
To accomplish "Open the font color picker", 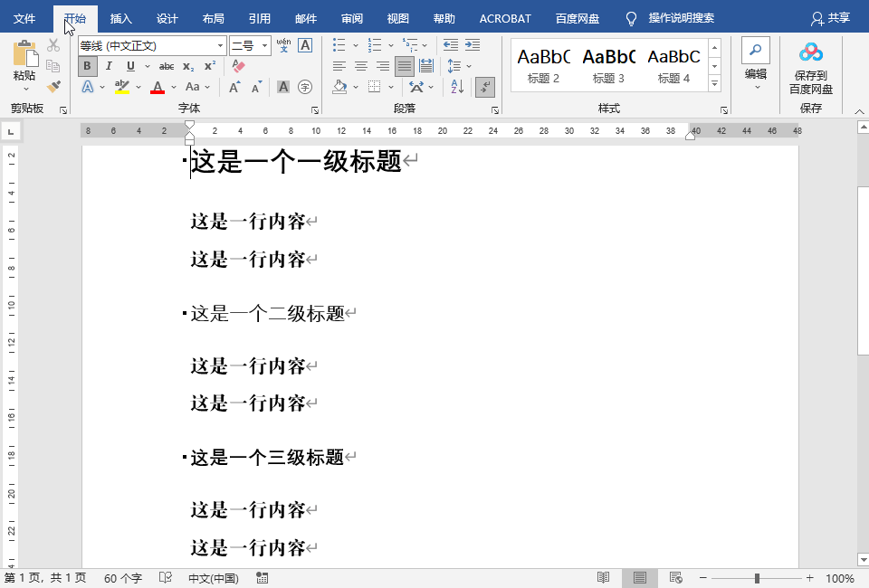I will 168,87.
